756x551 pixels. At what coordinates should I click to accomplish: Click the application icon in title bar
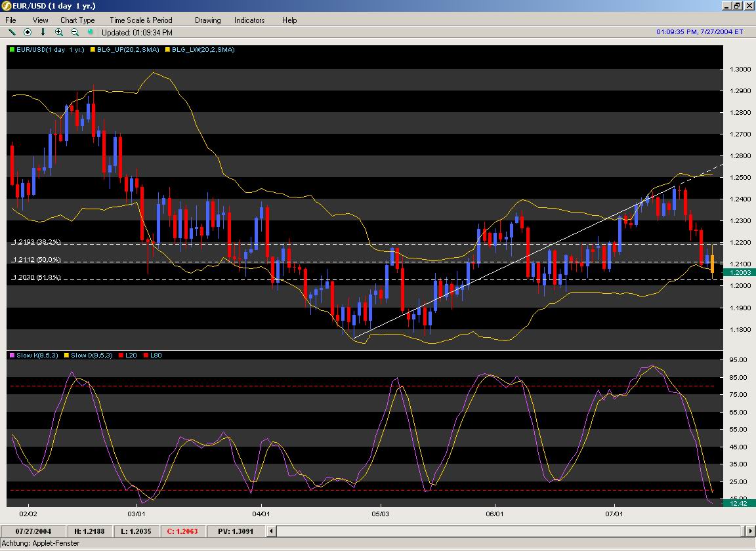pos(7,6)
